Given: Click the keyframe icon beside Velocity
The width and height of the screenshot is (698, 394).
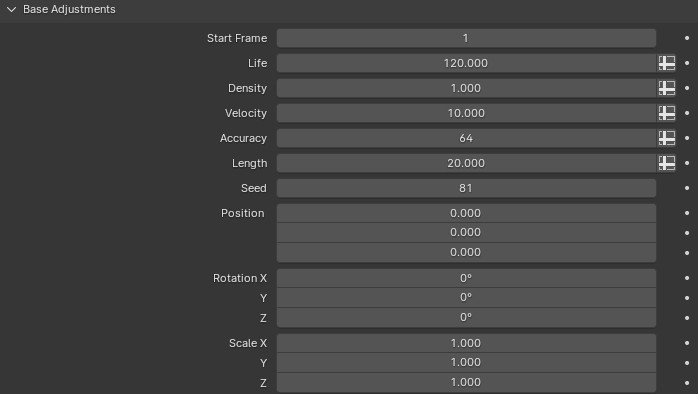Looking at the screenshot, I should (666, 113).
